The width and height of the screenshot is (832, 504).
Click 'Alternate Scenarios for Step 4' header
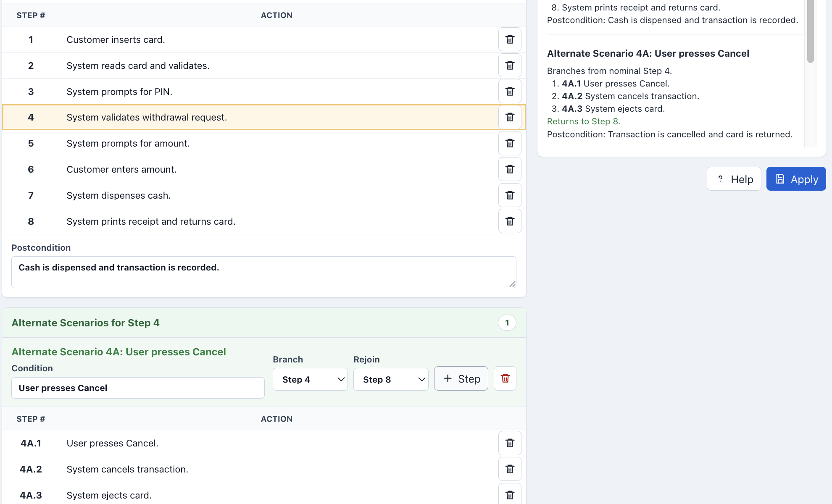(85, 323)
